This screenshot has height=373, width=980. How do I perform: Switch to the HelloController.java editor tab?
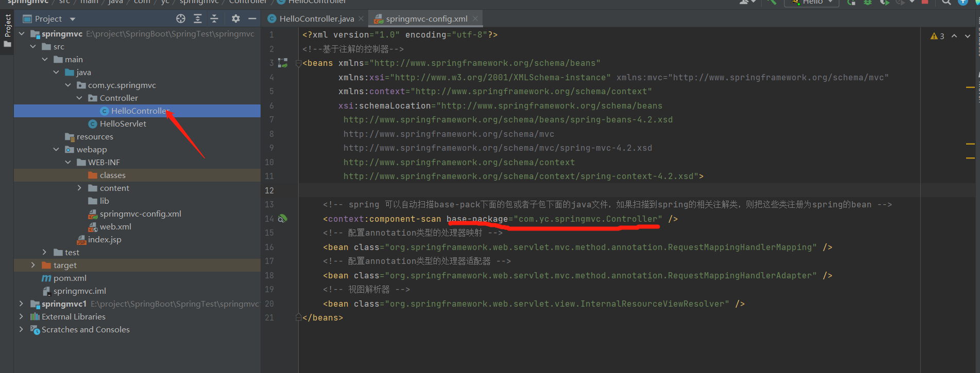(x=316, y=19)
